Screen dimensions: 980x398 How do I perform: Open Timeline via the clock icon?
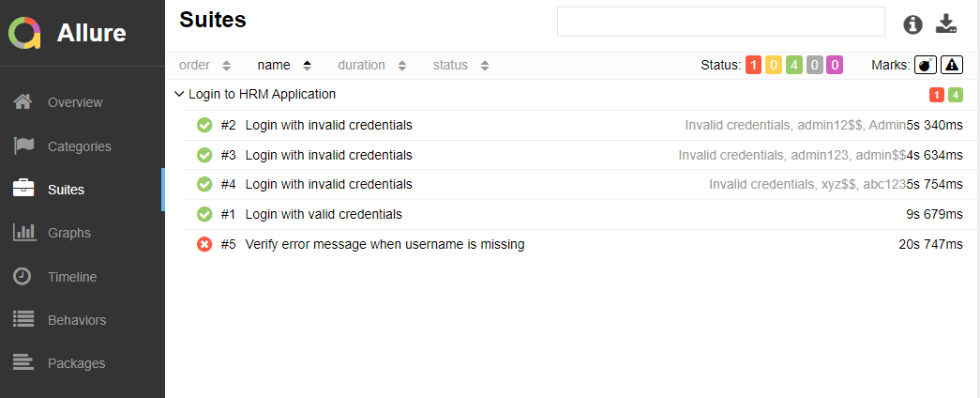(x=23, y=276)
